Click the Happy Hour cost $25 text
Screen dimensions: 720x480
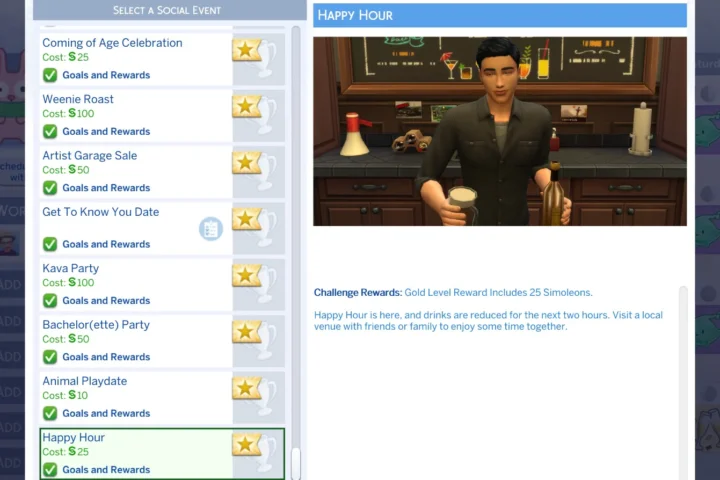[x=65, y=452]
